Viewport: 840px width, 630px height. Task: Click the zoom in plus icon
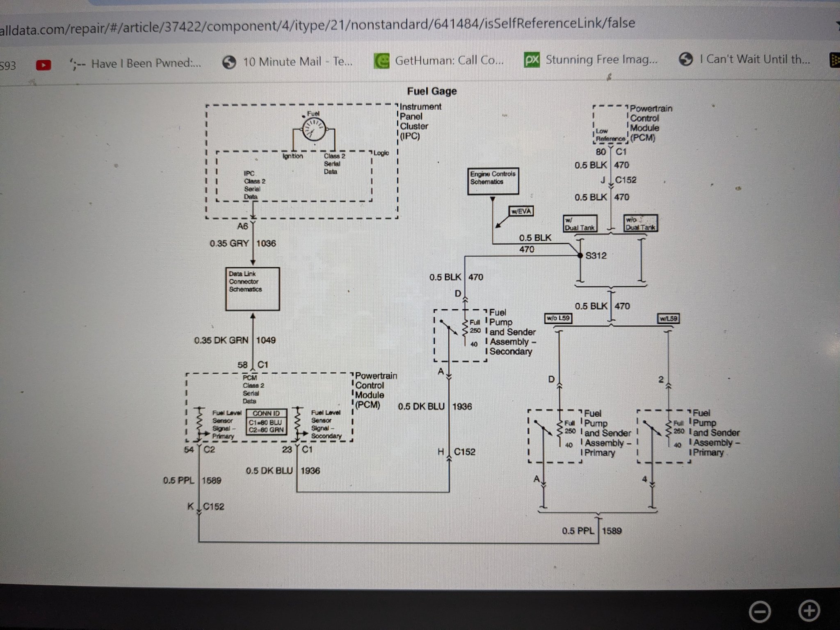tap(809, 611)
